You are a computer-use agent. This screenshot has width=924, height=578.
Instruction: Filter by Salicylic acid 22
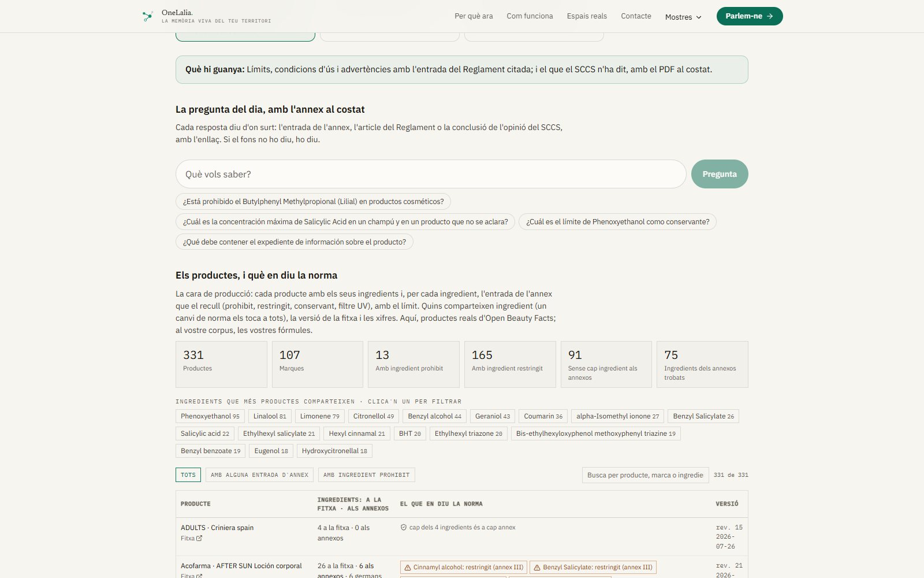205,433
